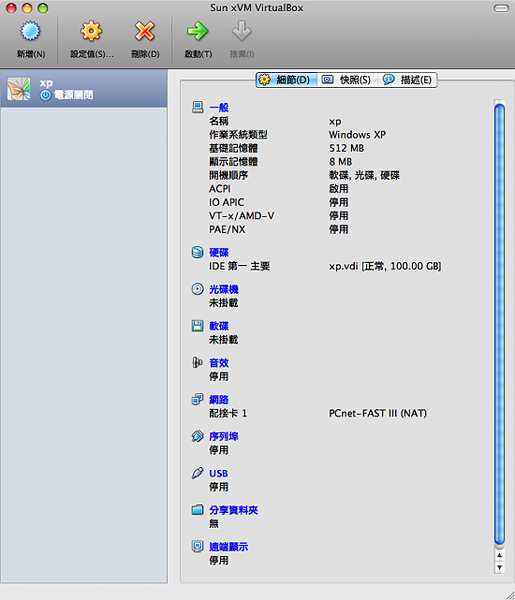
Task: Open the Remote Display (遠端顯示) link
Action: [228, 547]
